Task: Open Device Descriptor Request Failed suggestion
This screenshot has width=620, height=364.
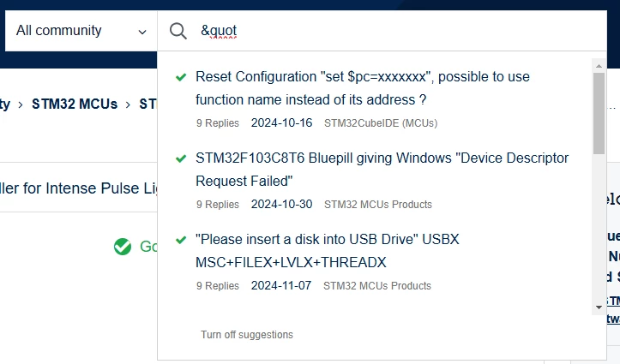Action: (382, 170)
